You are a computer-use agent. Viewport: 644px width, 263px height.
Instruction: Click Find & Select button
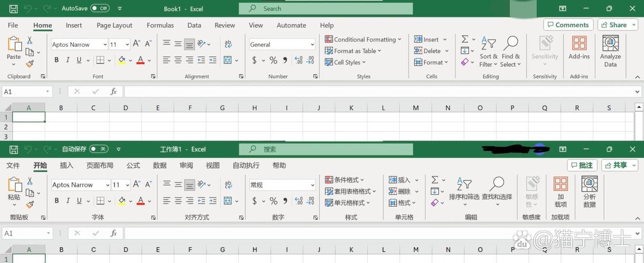(x=510, y=52)
